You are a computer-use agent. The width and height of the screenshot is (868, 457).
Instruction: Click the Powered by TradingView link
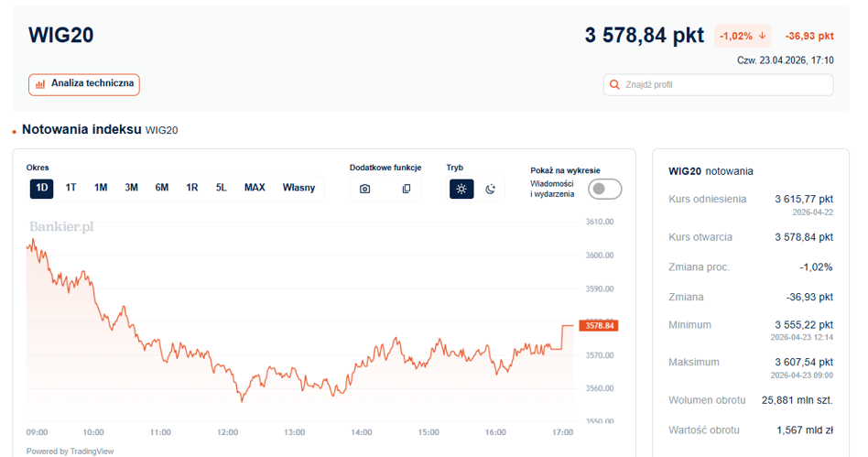70,452
